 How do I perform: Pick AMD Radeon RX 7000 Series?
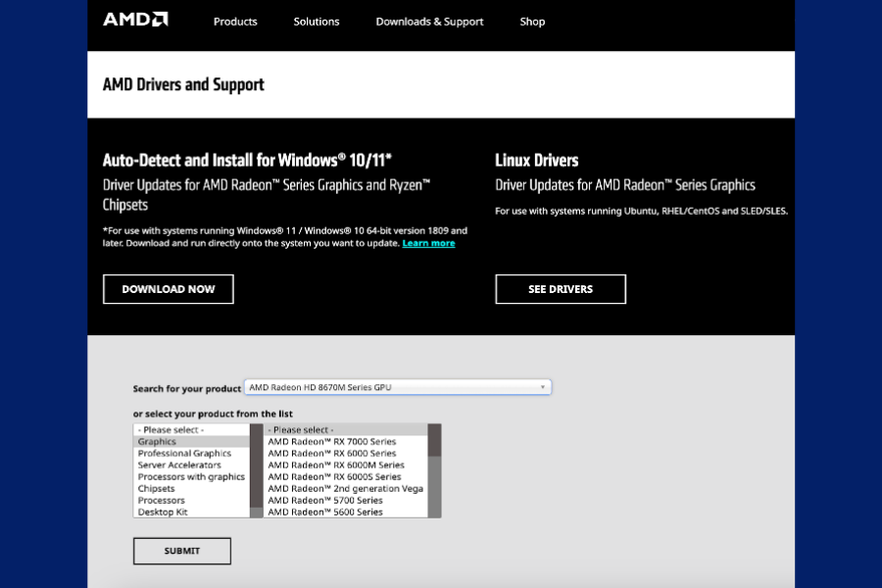(x=332, y=442)
